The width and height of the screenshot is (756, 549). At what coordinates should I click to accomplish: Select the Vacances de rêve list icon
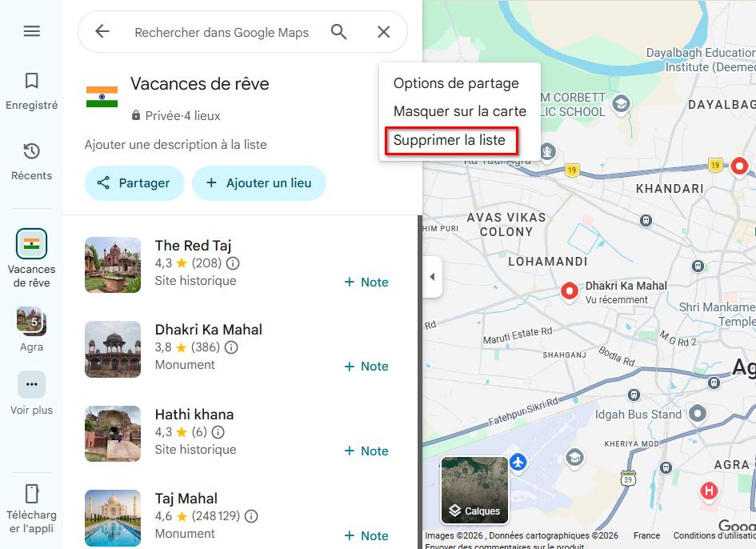pyautogui.click(x=31, y=244)
